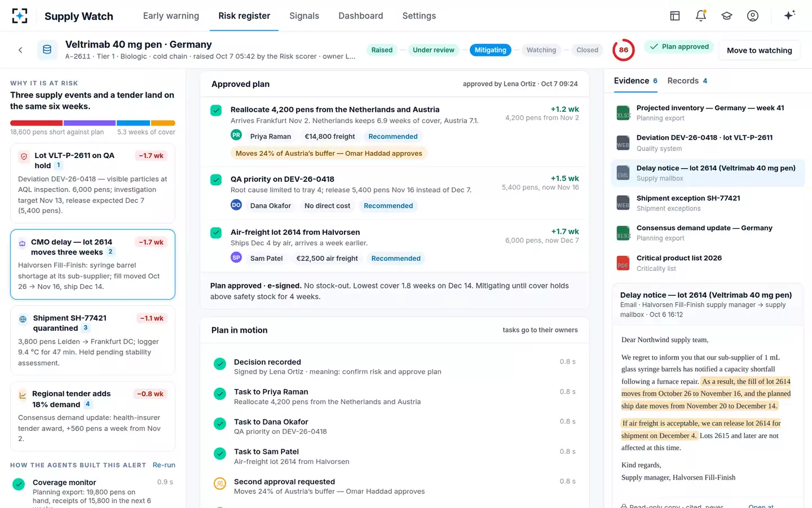
Task: Click XLSX icon for Projected inventory Germany
Action: pos(623,113)
